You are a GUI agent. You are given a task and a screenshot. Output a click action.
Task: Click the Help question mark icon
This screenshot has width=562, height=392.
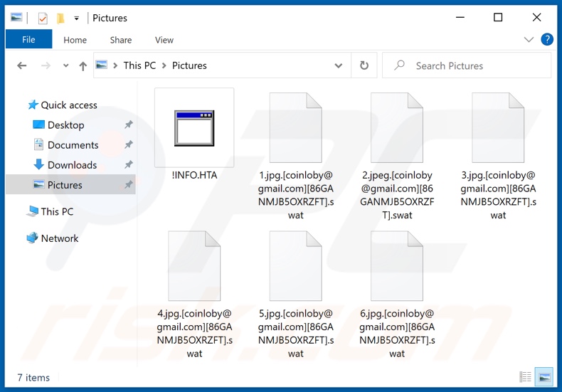click(547, 40)
